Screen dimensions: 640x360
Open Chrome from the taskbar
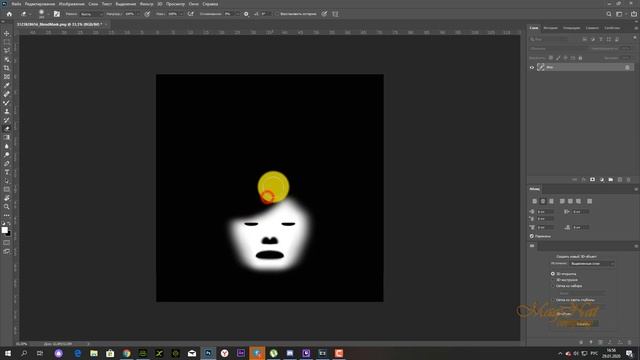tap(127, 353)
